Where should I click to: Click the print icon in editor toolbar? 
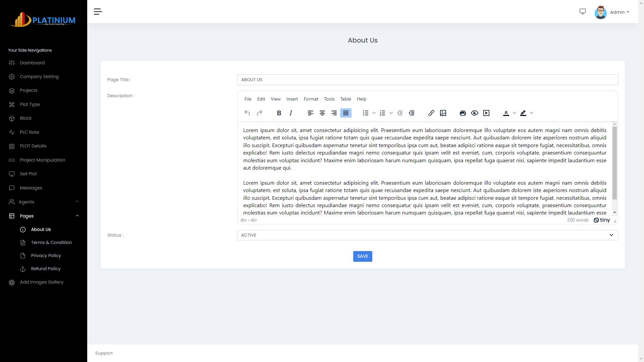pyautogui.click(x=463, y=113)
